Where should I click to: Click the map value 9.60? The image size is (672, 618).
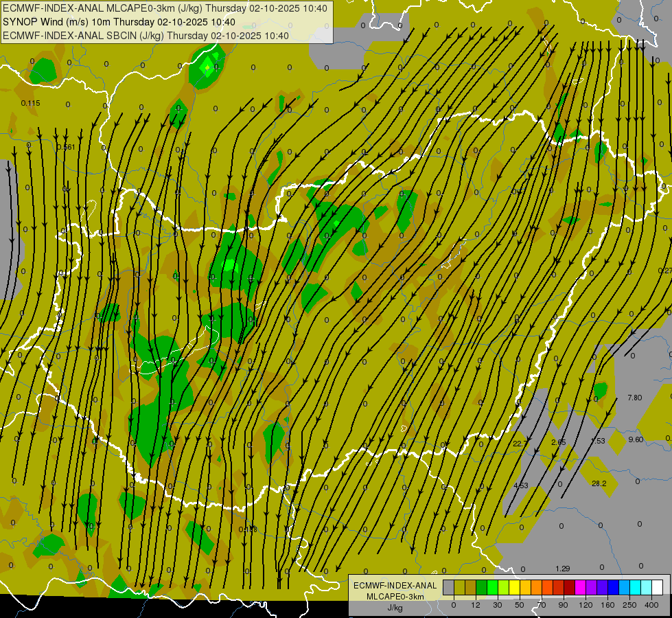point(636,439)
